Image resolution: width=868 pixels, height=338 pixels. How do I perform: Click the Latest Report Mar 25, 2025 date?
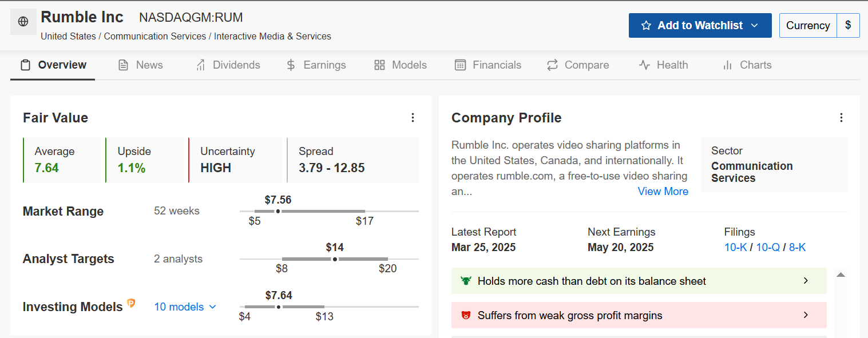[x=483, y=248]
